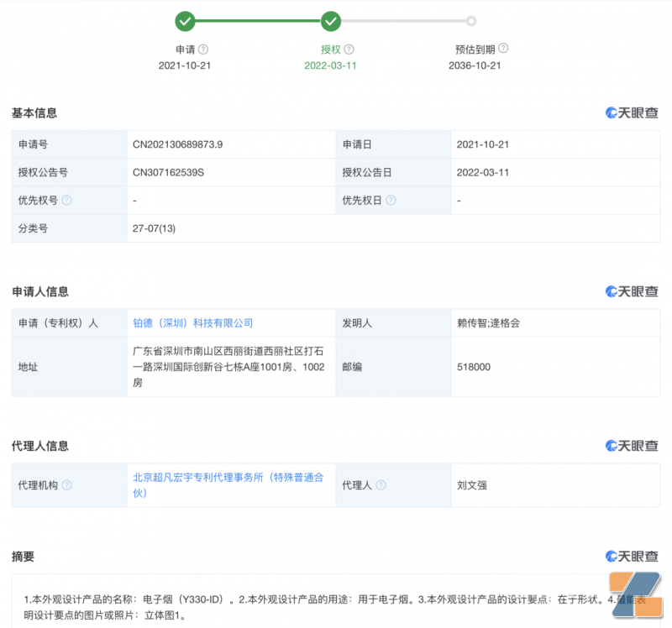The width and height of the screenshot is (672, 628).
Task: Click the 授权 stage label
Action: (x=330, y=50)
